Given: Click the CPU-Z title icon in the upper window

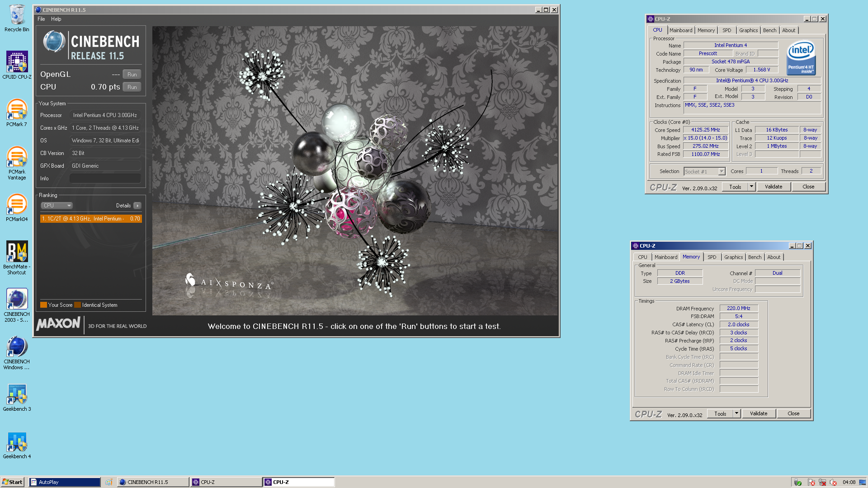Looking at the screenshot, I should point(650,19).
